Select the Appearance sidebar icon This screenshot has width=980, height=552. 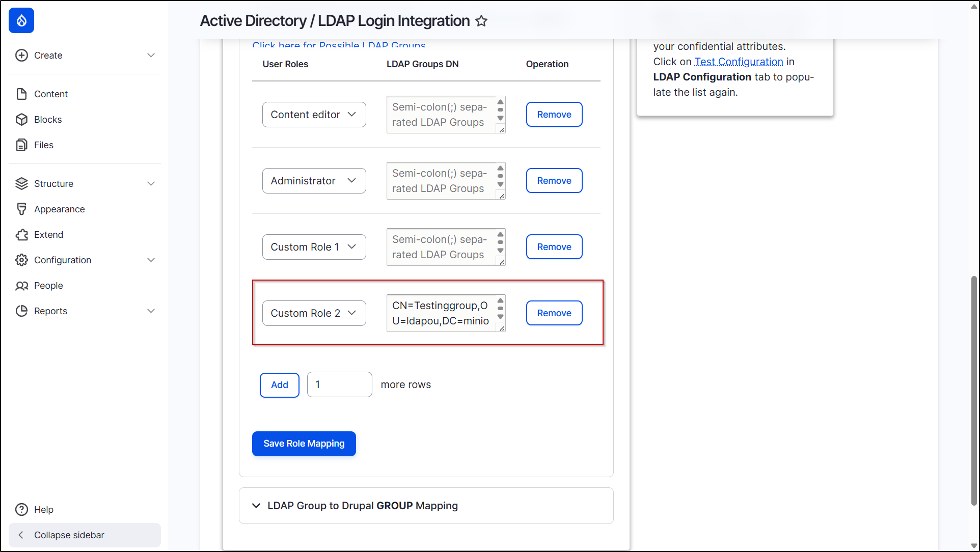click(x=22, y=209)
